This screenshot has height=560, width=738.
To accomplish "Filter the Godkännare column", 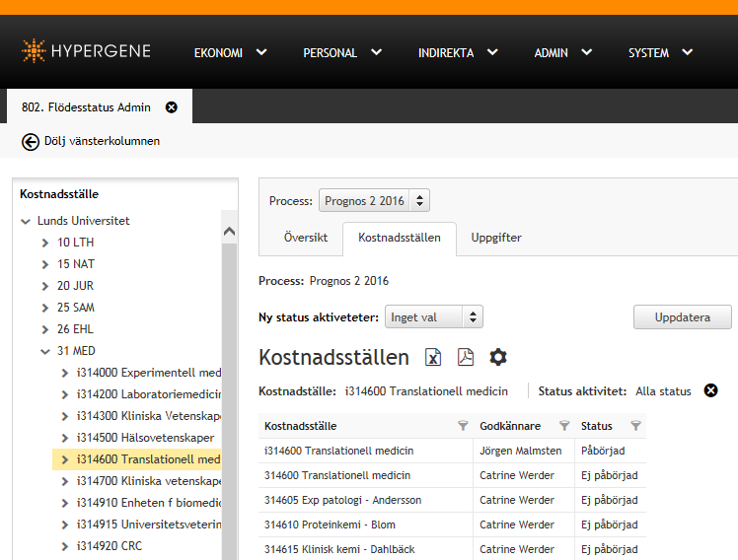I will tap(564, 426).
